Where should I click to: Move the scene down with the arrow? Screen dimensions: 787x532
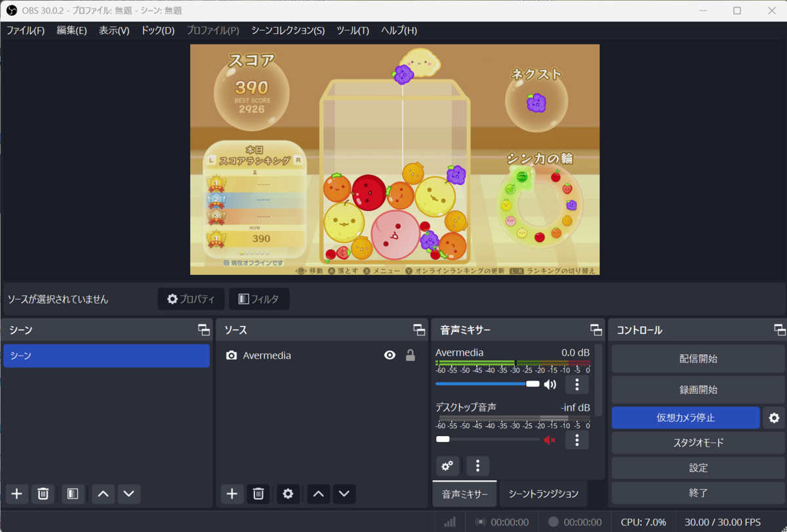(129, 493)
